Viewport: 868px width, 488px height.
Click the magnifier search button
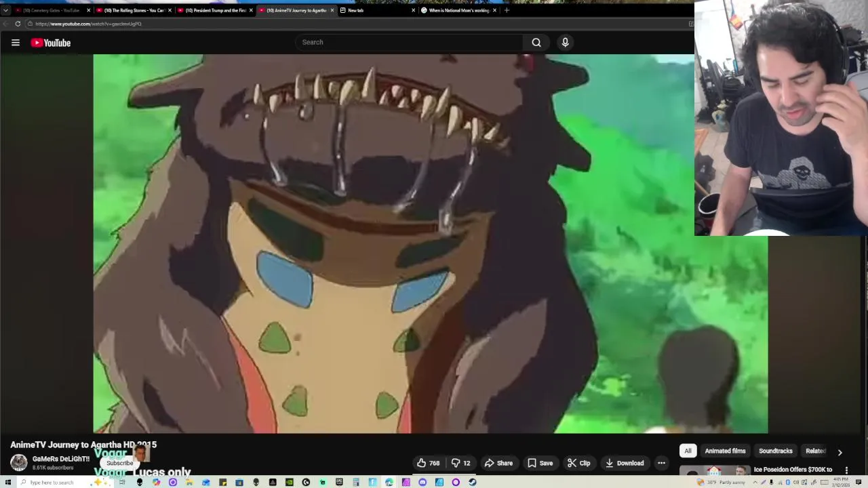536,42
